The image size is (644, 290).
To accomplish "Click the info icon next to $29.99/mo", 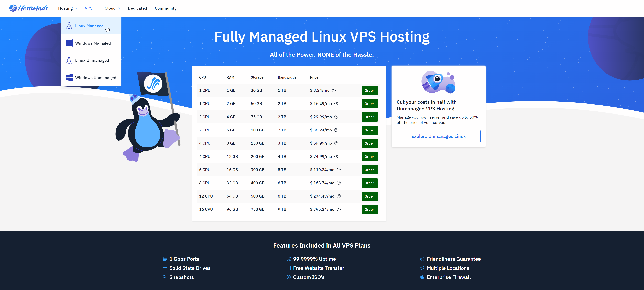I will click(336, 117).
